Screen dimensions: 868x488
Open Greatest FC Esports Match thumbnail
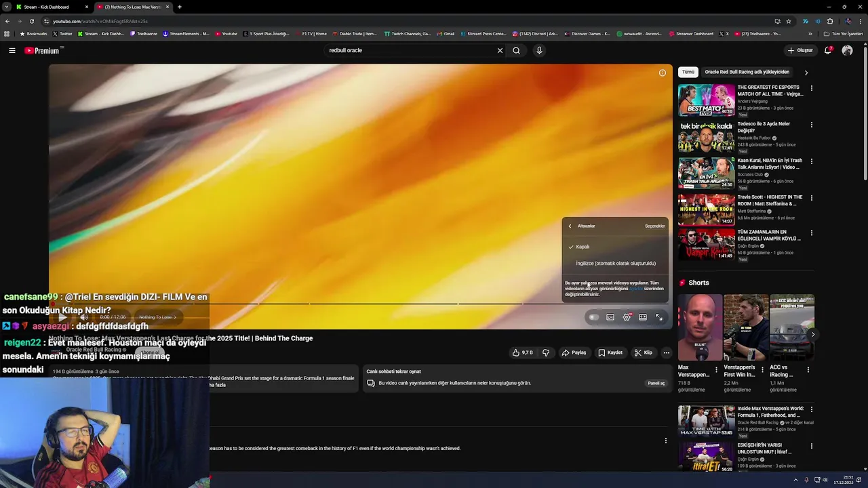coord(706,100)
